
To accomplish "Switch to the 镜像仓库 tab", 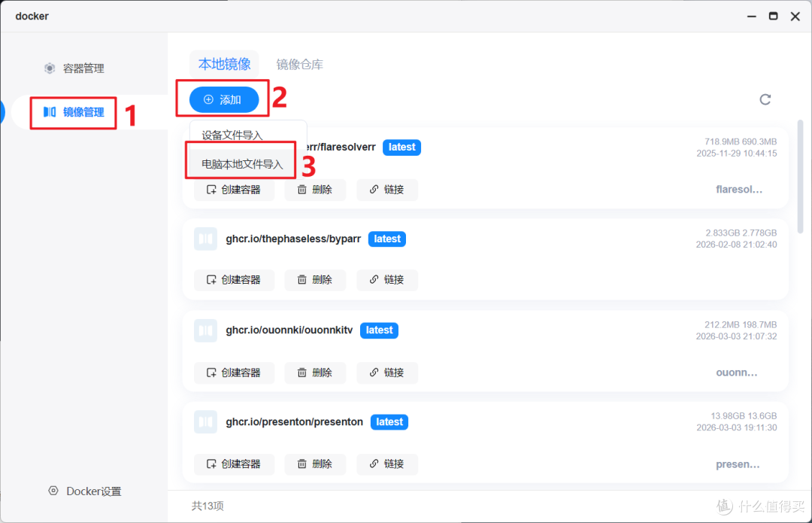I will [x=299, y=64].
